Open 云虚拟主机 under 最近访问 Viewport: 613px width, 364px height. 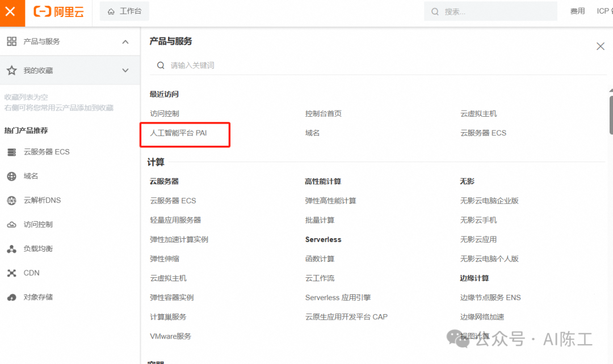[x=478, y=113]
